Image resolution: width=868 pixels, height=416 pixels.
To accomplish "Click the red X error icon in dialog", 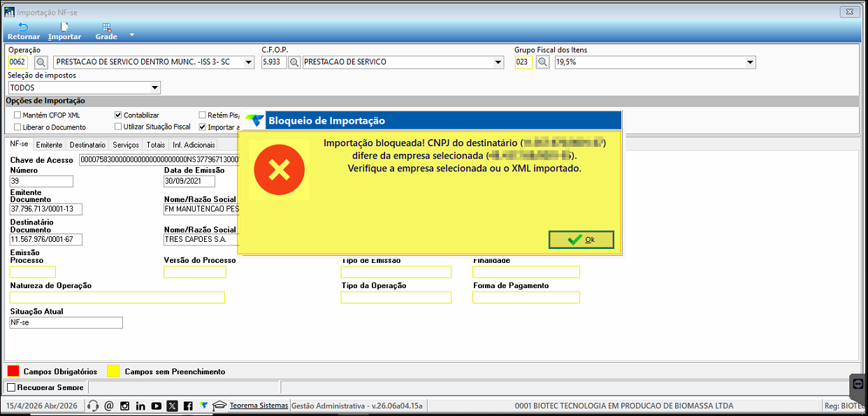I will point(280,169).
